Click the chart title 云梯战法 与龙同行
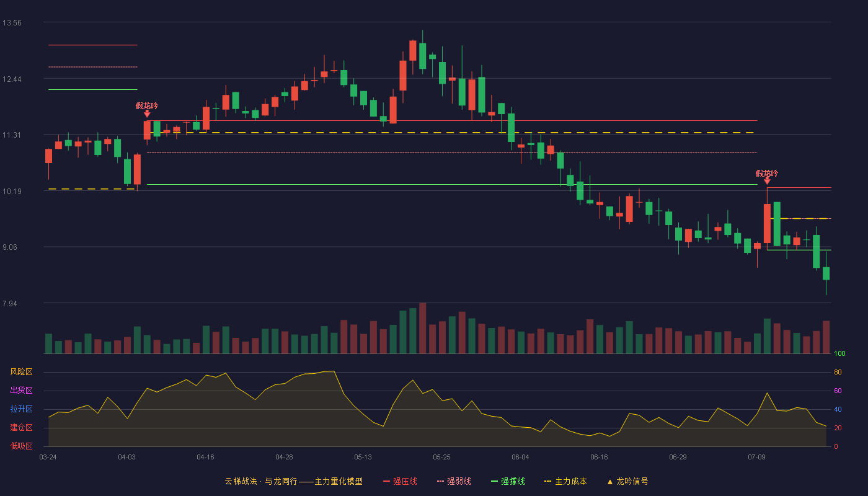Screen dimensions: 868x496 point(260,482)
